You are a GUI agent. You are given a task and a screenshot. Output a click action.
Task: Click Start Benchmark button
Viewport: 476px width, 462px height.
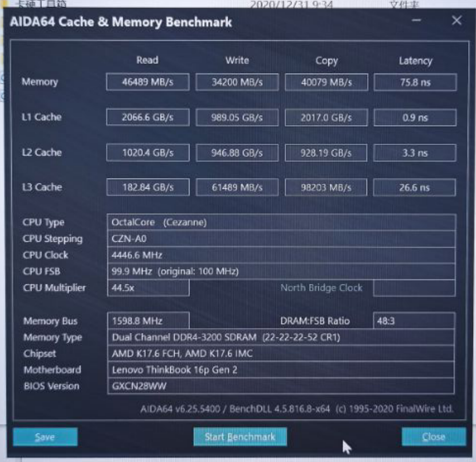(x=240, y=436)
